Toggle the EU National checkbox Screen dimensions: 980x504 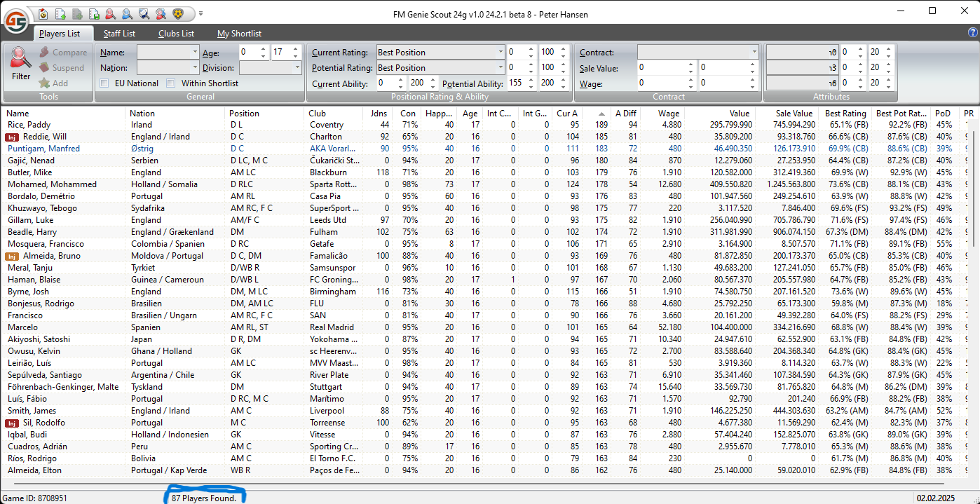point(104,83)
